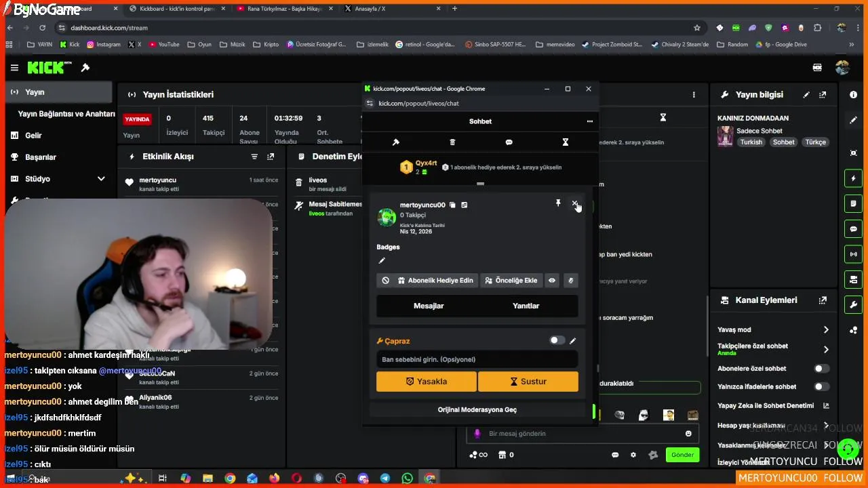Copy mertoyuncu00 username icon
Screen dimensions: 868x488
(x=452, y=205)
